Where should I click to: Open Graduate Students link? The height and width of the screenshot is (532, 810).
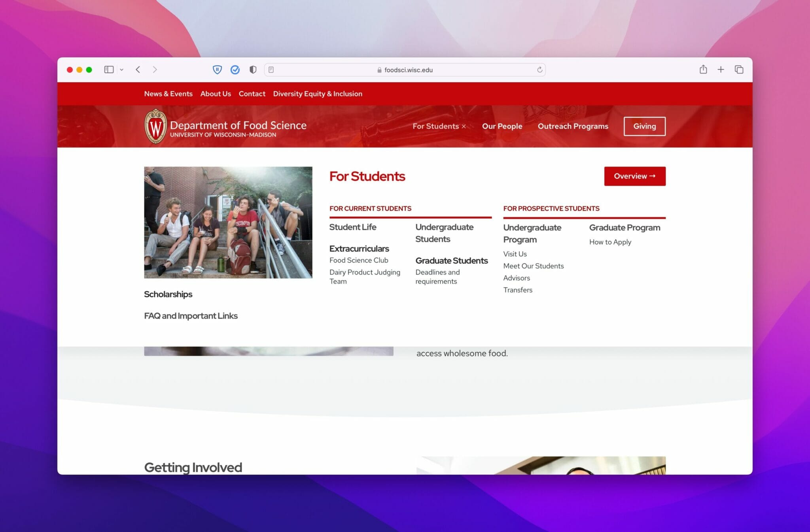tap(451, 260)
